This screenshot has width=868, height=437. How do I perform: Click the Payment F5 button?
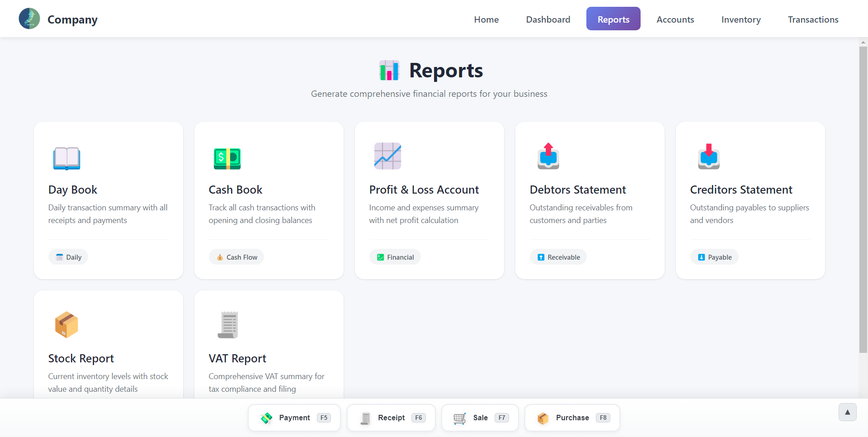[294, 418]
